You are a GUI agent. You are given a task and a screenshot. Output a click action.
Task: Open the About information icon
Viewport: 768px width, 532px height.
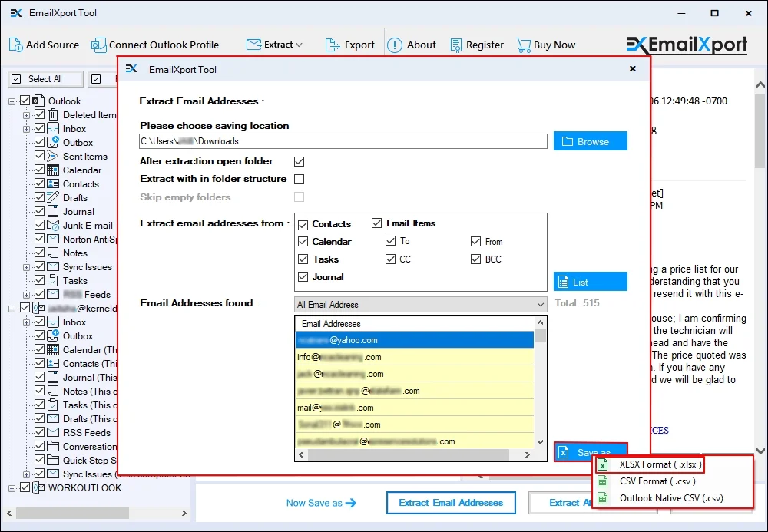pos(396,45)
